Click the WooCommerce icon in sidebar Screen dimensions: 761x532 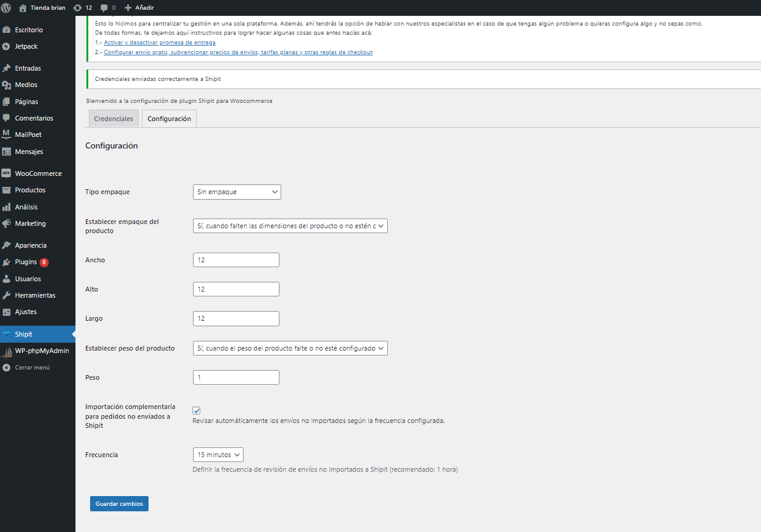7,173
